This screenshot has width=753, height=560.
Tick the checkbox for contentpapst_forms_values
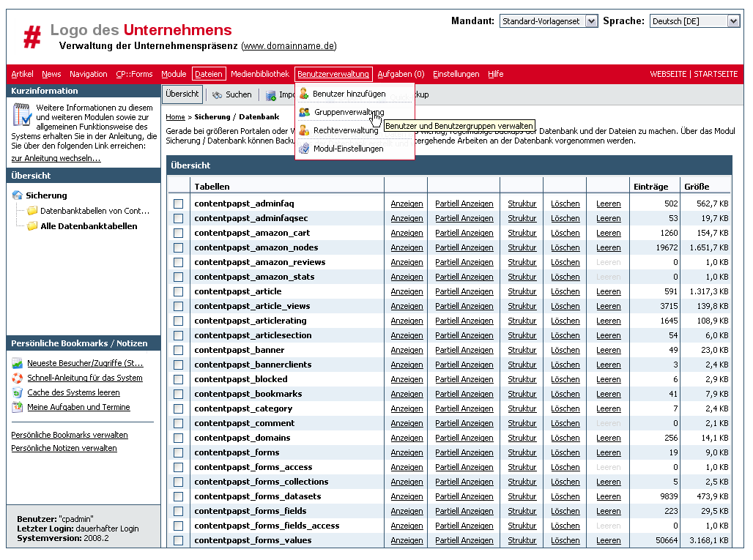179,540
